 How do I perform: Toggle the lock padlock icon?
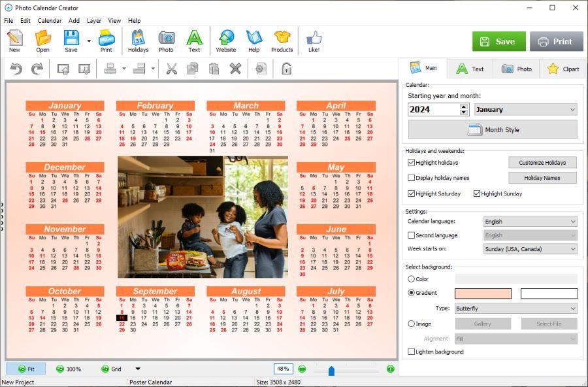pos(287,69)
